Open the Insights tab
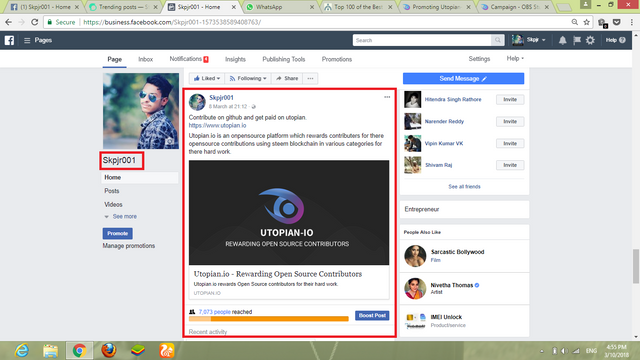Viewport: 640px width, 360px height. [x=235, y=59]
